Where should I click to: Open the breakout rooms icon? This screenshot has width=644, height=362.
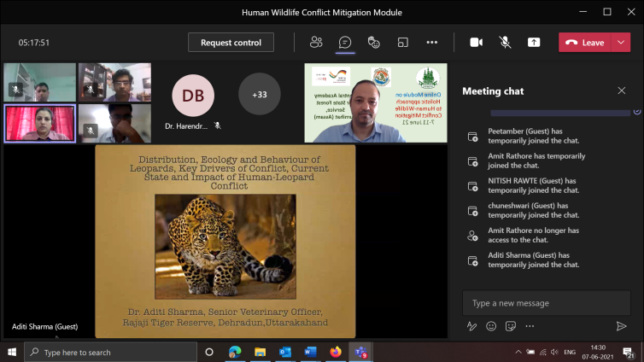tap(402, 42)
